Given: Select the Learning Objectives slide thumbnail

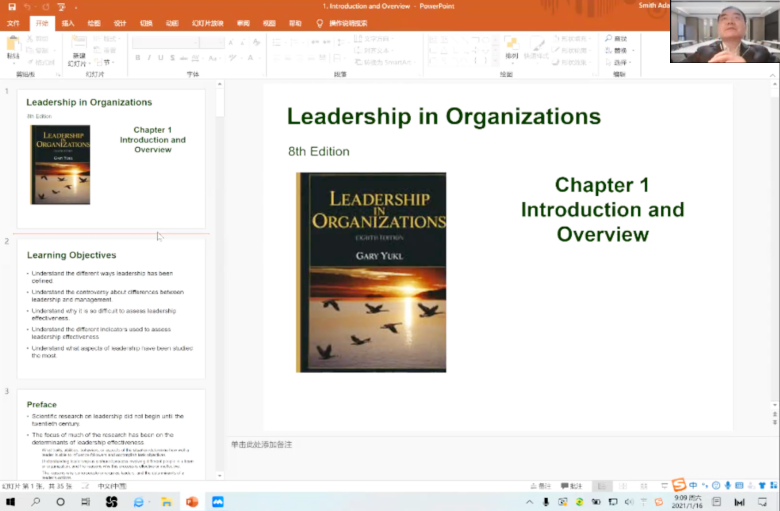Looking at the screenshot, I should click(x=111, y=305).
